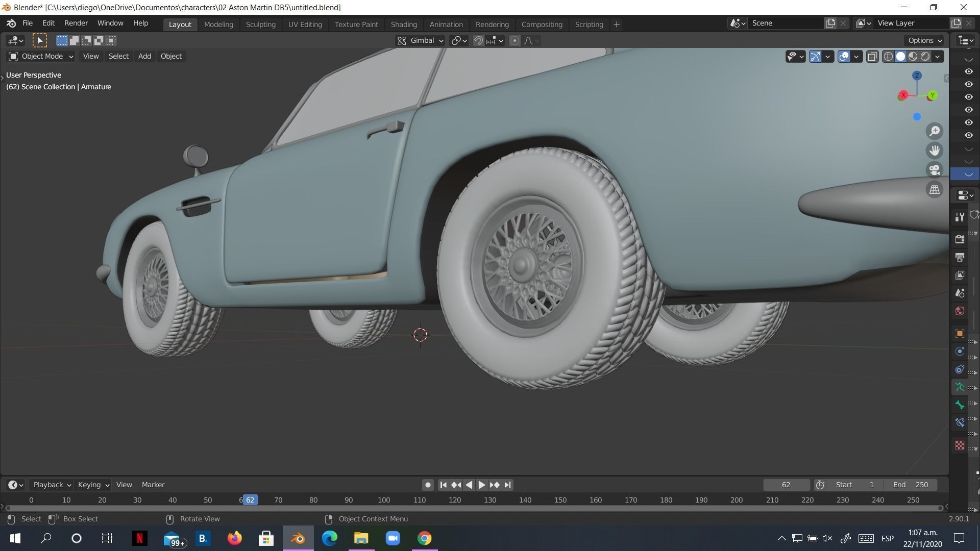
Task: Choose 'invert selection' mode icon
Action: click(99, 40)
